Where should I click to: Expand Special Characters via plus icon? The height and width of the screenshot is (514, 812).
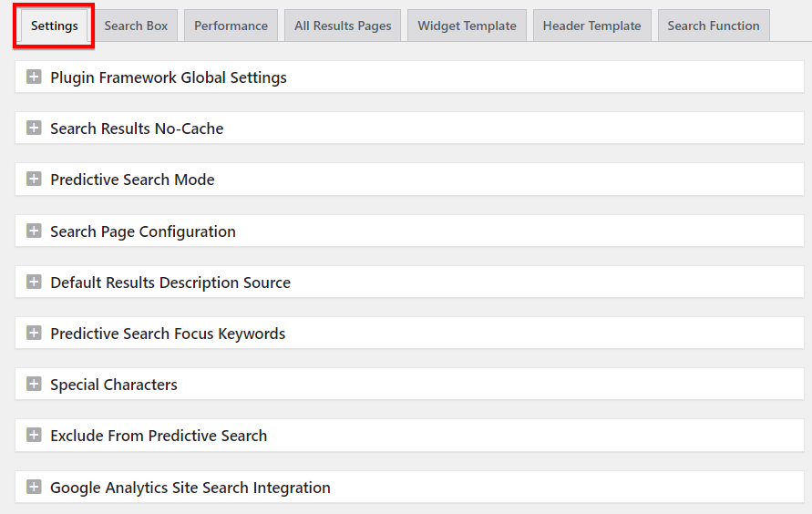pos(35,384)
